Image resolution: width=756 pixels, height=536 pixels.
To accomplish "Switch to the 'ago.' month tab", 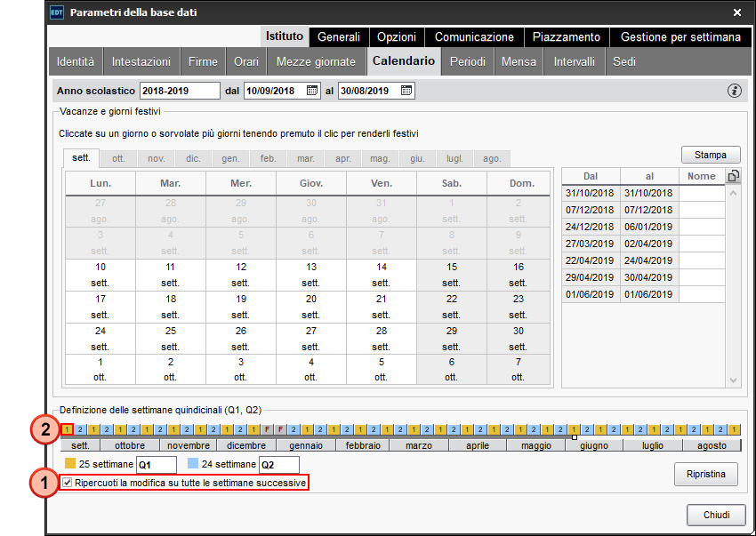I will click(492, 158).
